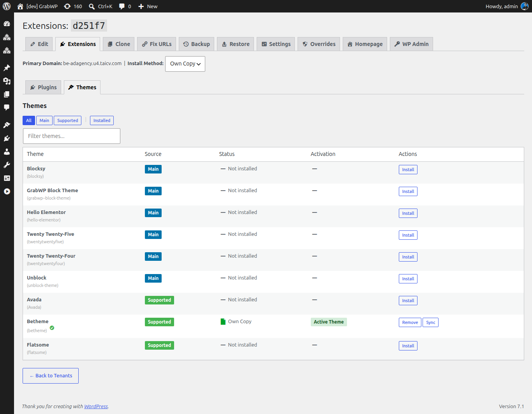Install the Twenty Twenty-Four theme
This screenshot has width=532, height=414.
pos(408,257)
